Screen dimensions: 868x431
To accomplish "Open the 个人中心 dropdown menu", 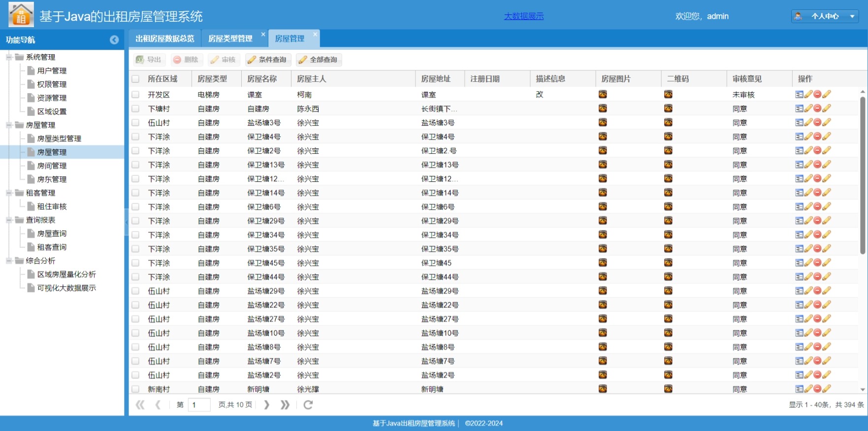I will tap(825, 16).
